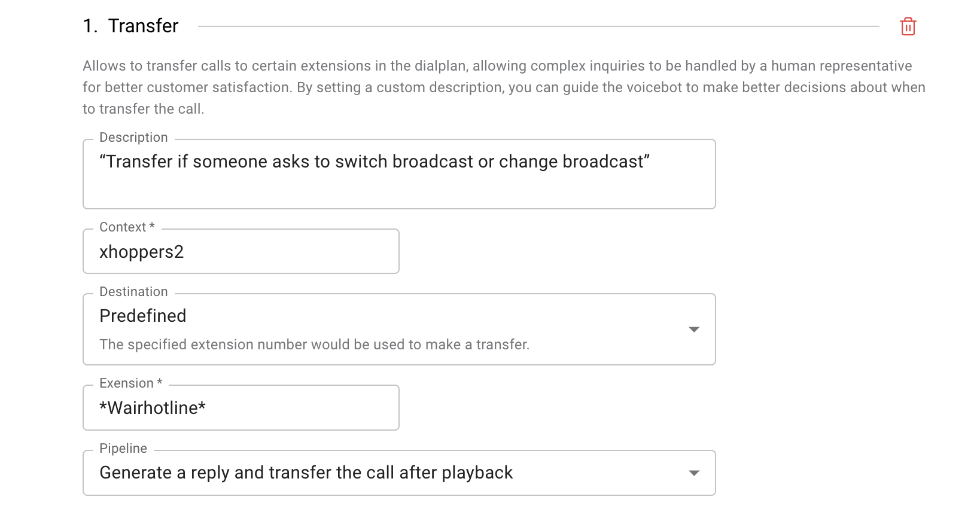Click the divider line next to Transfer heading

click(538, 26)
